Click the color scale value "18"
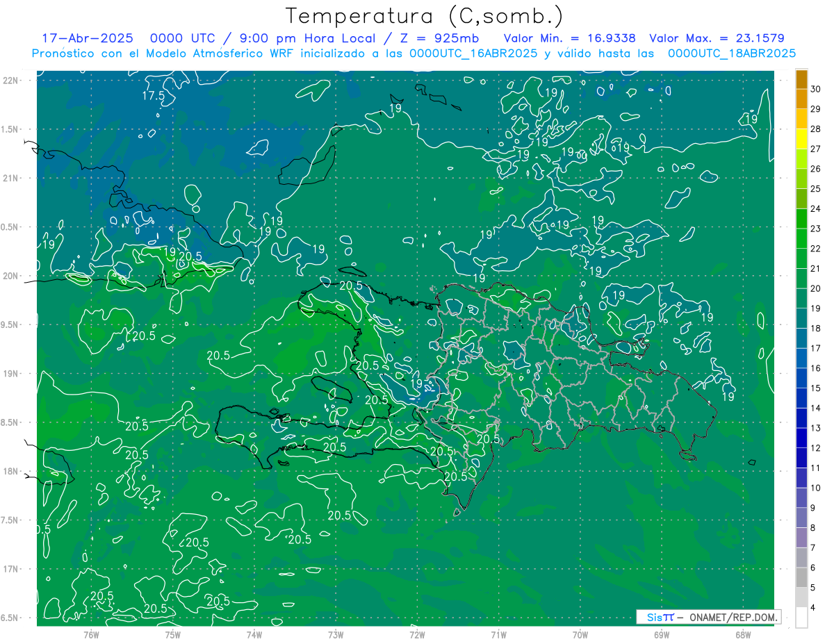Viewport: 834px width, 644px height. [816, 329]
